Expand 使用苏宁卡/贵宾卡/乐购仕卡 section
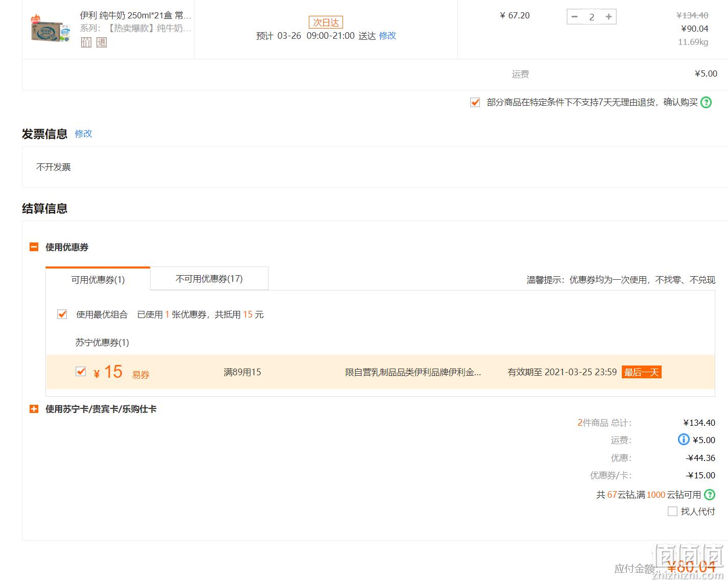Image resolution: width=728 pixels, height=584 pixels. pos(34,409)
